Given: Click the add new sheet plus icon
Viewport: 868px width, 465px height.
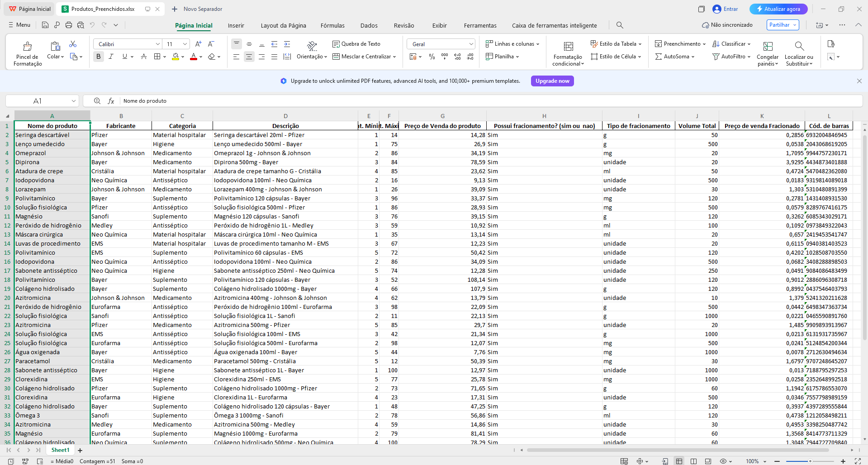Looking at the screenshot, I should tap(80, 451).
